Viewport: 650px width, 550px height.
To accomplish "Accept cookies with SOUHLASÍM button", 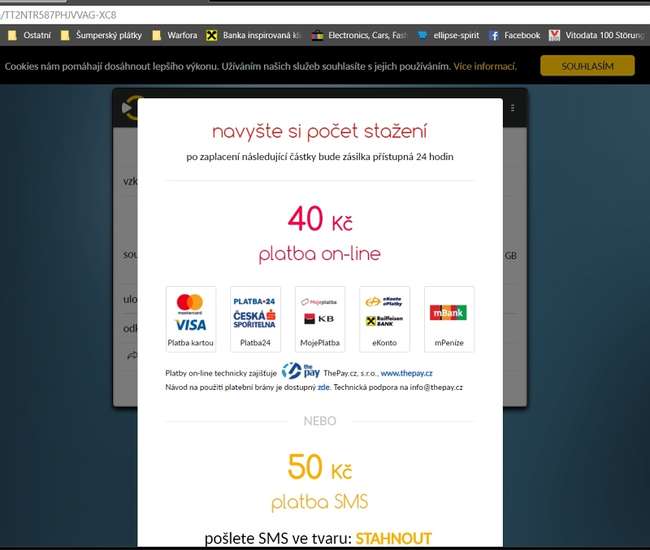I will pos(587,66).
